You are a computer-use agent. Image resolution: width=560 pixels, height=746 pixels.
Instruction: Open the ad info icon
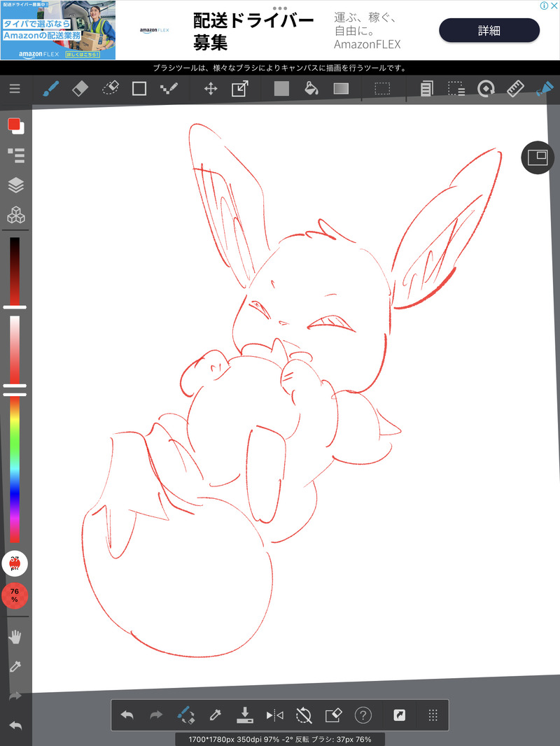click(x=545, y=6)
